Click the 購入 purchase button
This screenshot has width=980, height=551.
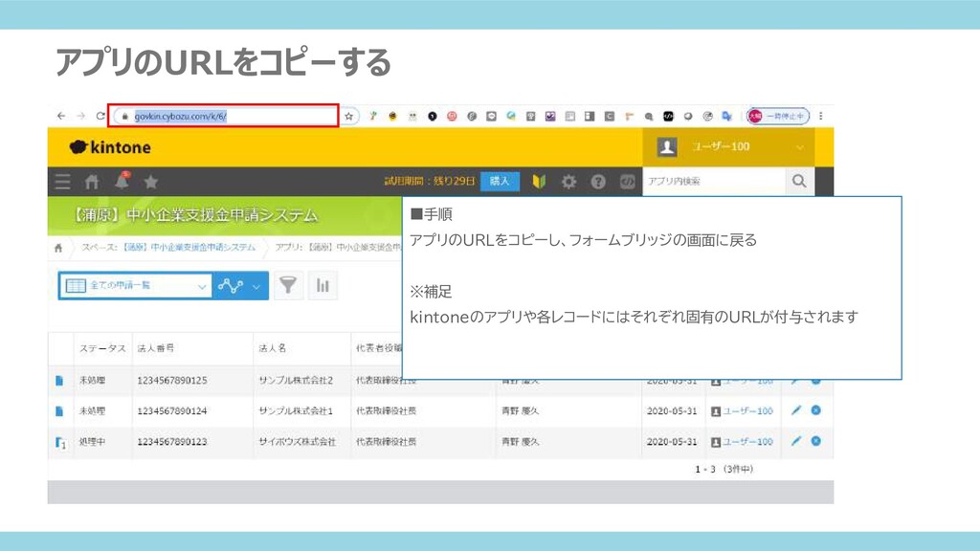pyautogui.click(x=500, y=181)
